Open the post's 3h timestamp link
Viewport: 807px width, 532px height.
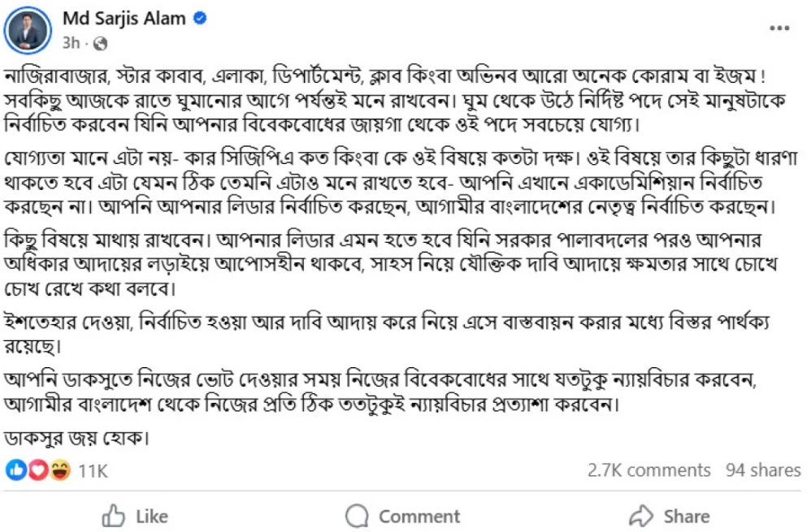tap(70, 41)
